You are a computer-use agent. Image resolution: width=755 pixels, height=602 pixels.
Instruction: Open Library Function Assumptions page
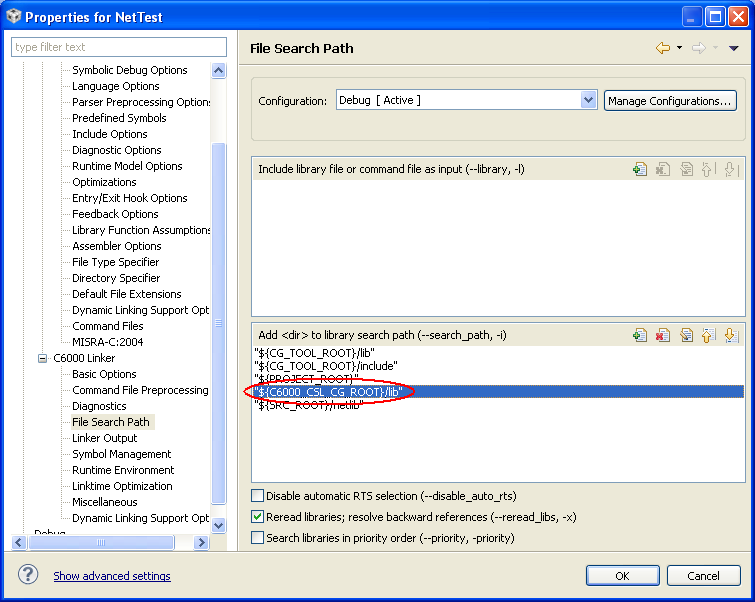coord(141,230)
